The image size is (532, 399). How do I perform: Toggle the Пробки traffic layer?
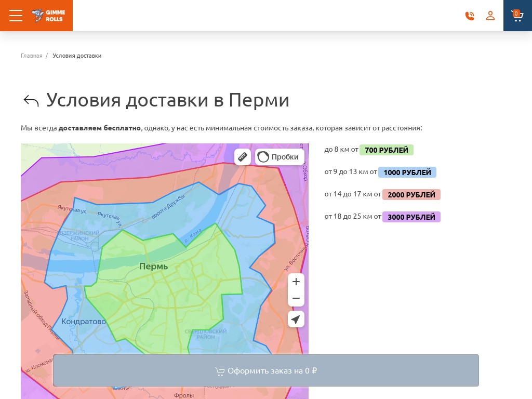point(279,157)
